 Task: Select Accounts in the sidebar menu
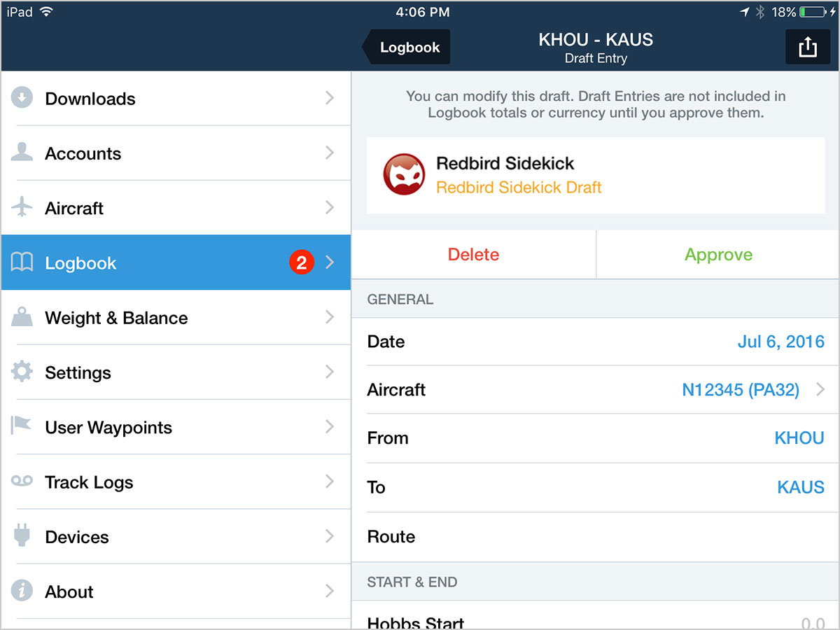click(x=176, y=153)
